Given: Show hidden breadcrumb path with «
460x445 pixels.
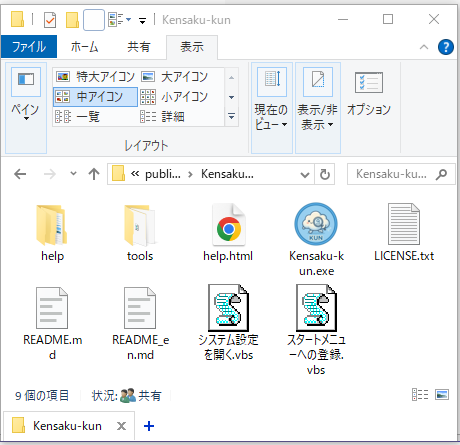Looking at the screenshot, I should (x=135, y=174).
